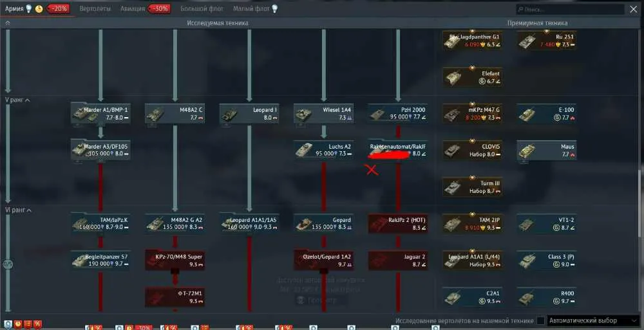This screenshot has width=644, height=330.
Task: Switch to the Армия tab
Action: click(14, 8)
